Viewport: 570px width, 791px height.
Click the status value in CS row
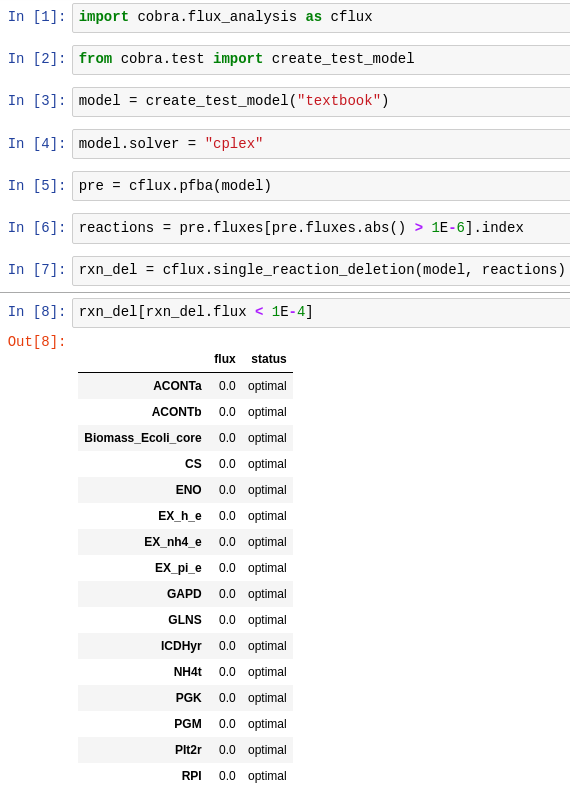(267, 464)
